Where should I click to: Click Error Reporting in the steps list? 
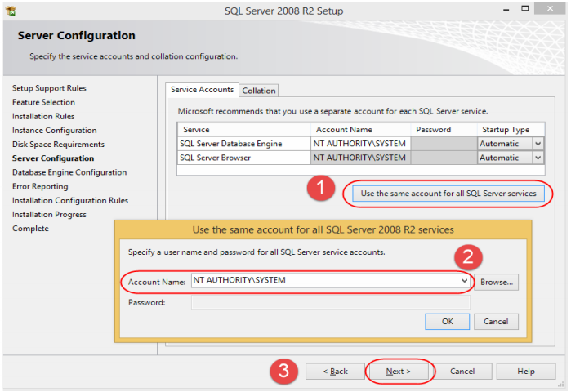coord(40,186)
